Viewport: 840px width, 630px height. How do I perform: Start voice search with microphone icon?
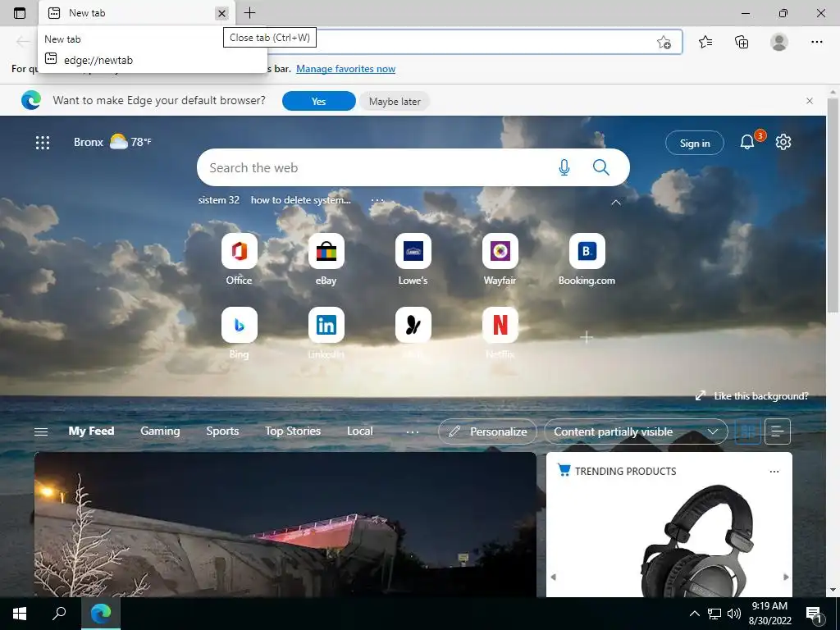564,167
